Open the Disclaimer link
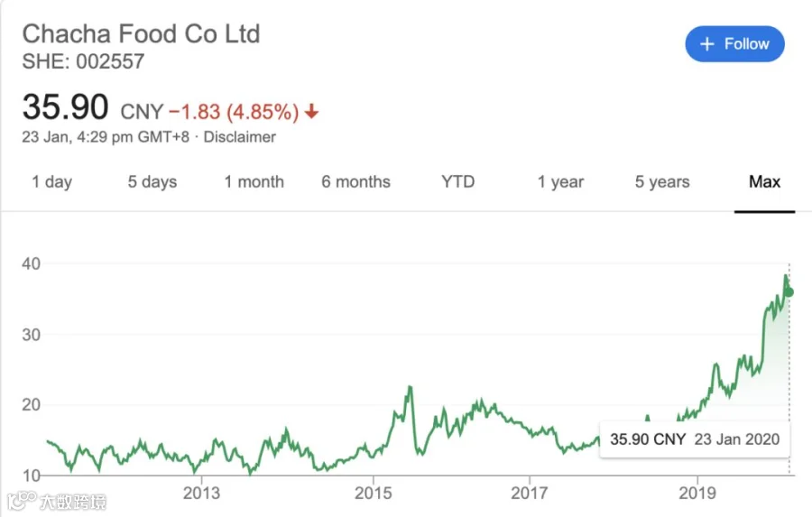 [x=239, y=137]
